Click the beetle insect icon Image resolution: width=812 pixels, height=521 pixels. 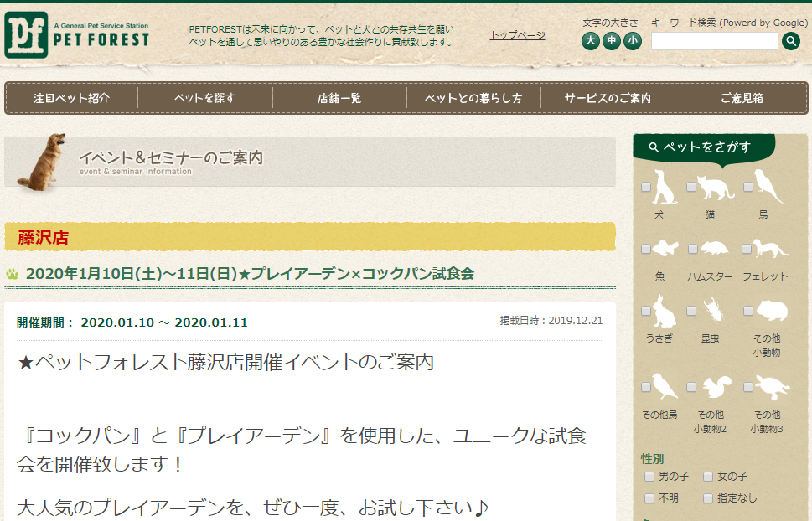pos(713,310)
